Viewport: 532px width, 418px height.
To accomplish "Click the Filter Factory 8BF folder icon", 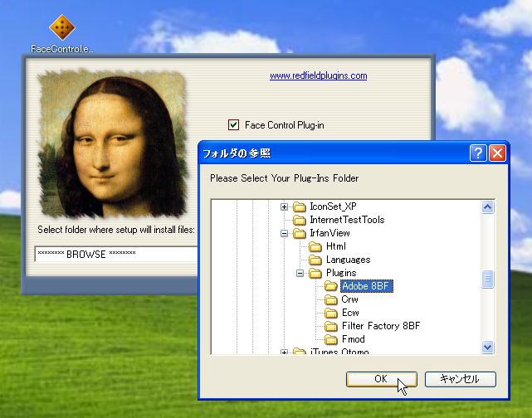I will click(331, 326).
